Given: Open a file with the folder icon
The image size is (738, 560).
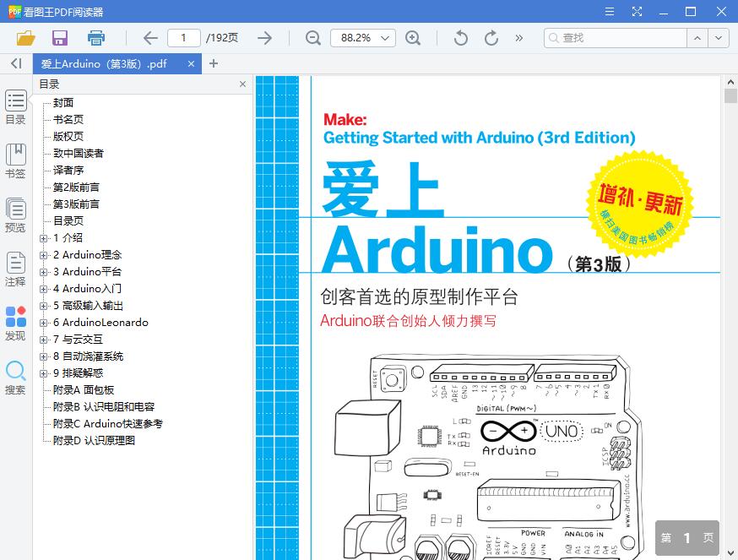Looking at the screenshot, I should pyautogui.click(x=25, y=38).
